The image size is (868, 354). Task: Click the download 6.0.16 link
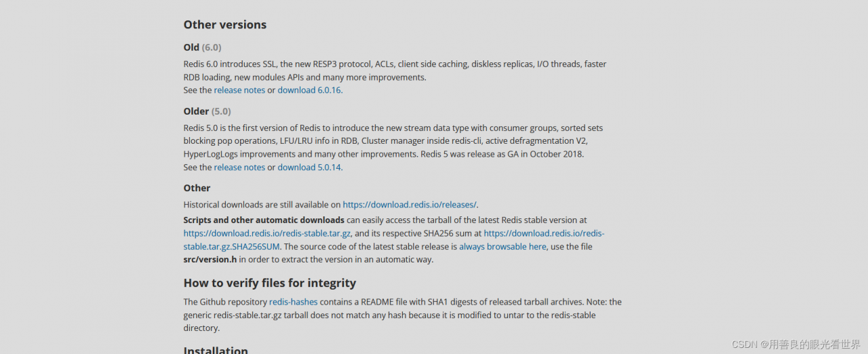309,90
